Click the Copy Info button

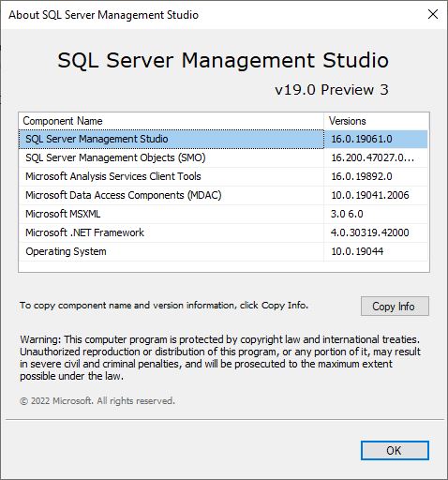coord(395,307)
